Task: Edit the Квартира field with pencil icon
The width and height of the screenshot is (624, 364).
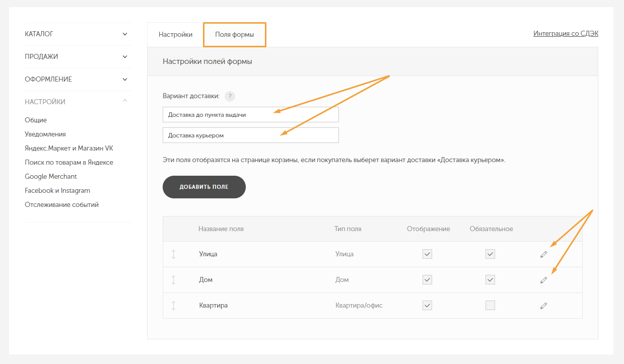Action: pyautogui.click(x=543, y=306)
